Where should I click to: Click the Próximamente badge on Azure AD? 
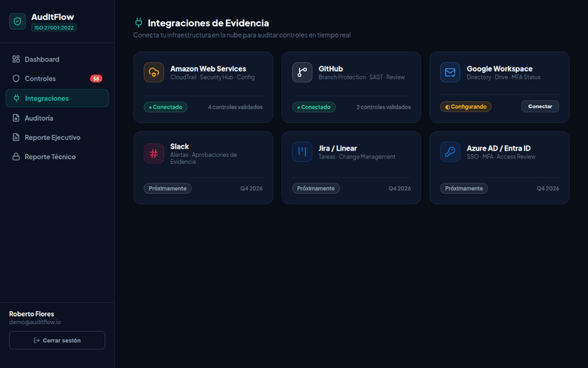click(464, 188)
